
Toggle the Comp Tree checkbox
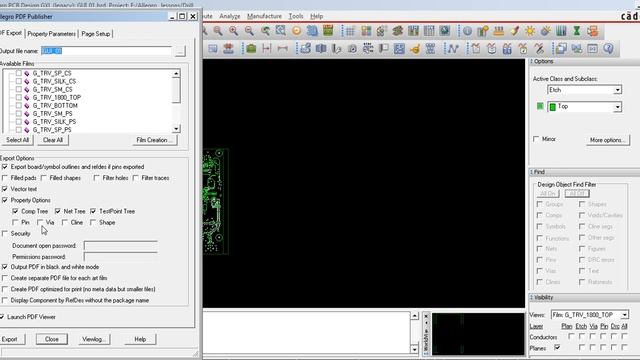[16, 211]
